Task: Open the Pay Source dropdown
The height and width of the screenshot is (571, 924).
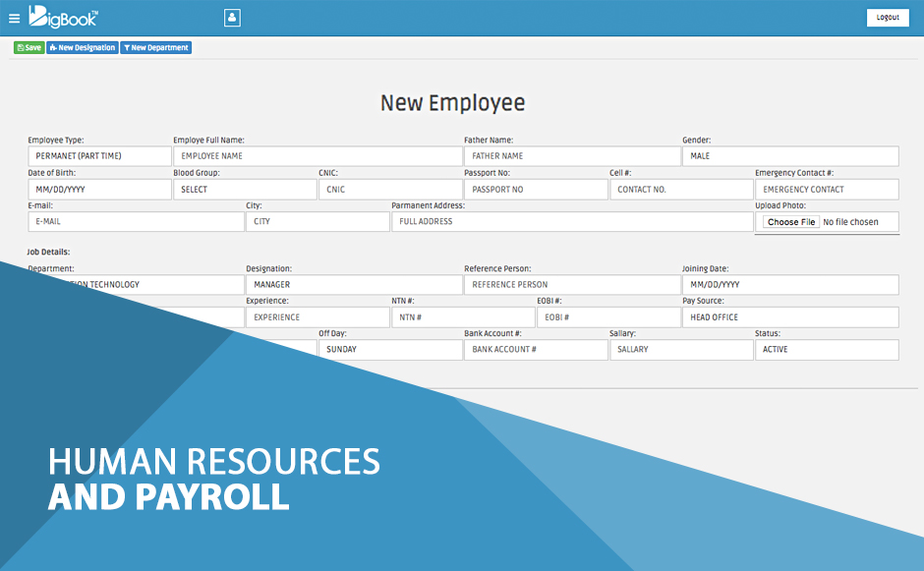Action: (x=789, y=317)
